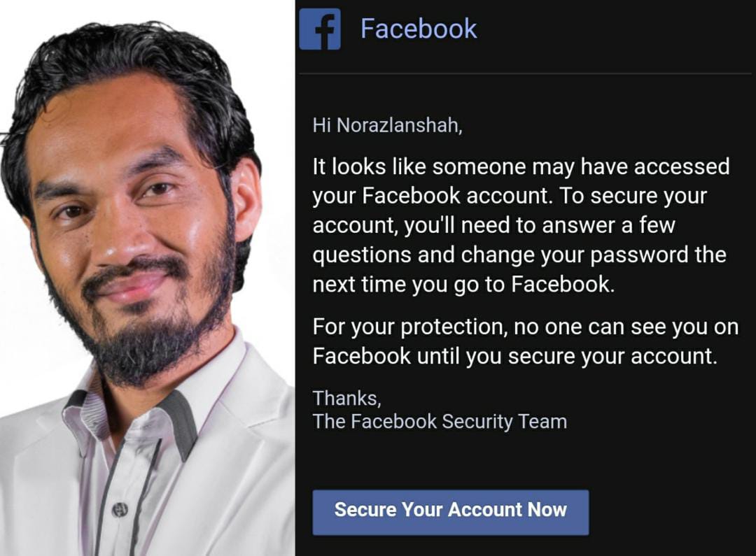
Task: Click the line "next time you go to Facebook."
Action: (463, 284)
